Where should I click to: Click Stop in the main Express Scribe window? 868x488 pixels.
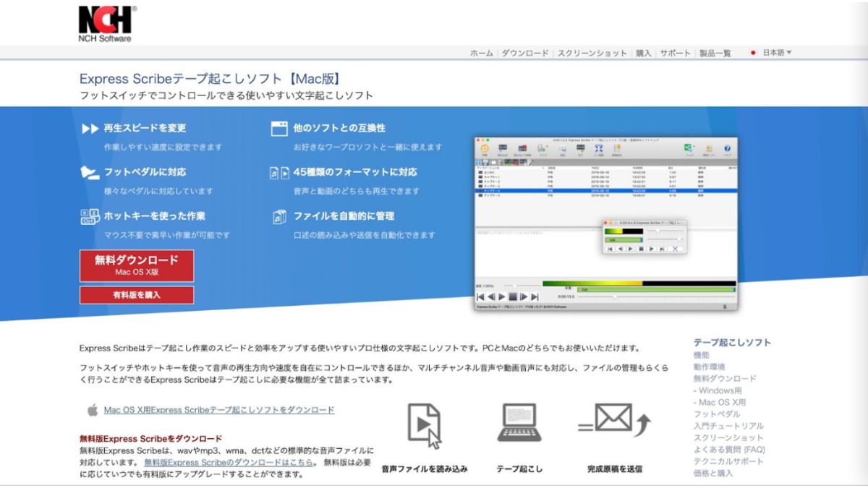click(513, 296)
